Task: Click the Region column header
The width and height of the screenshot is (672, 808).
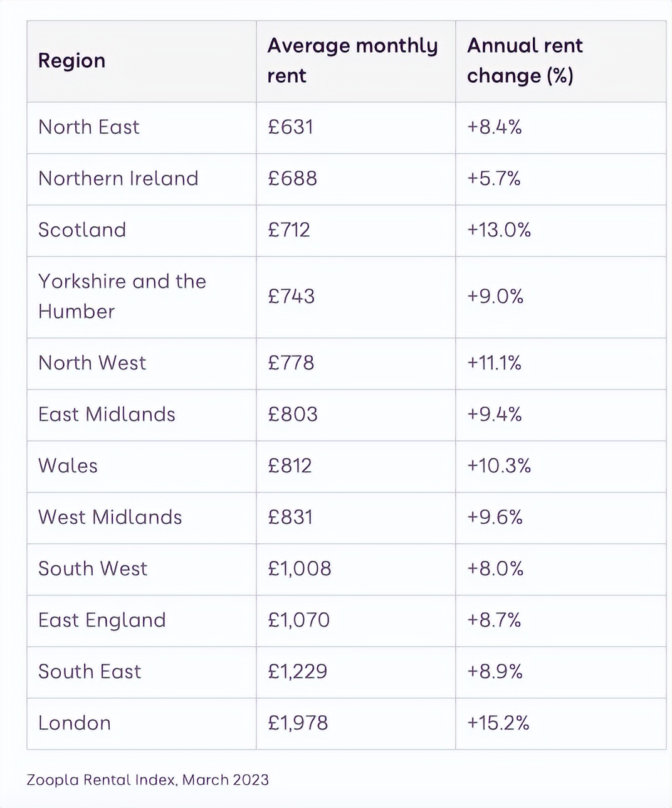Action: click(72, 61)
